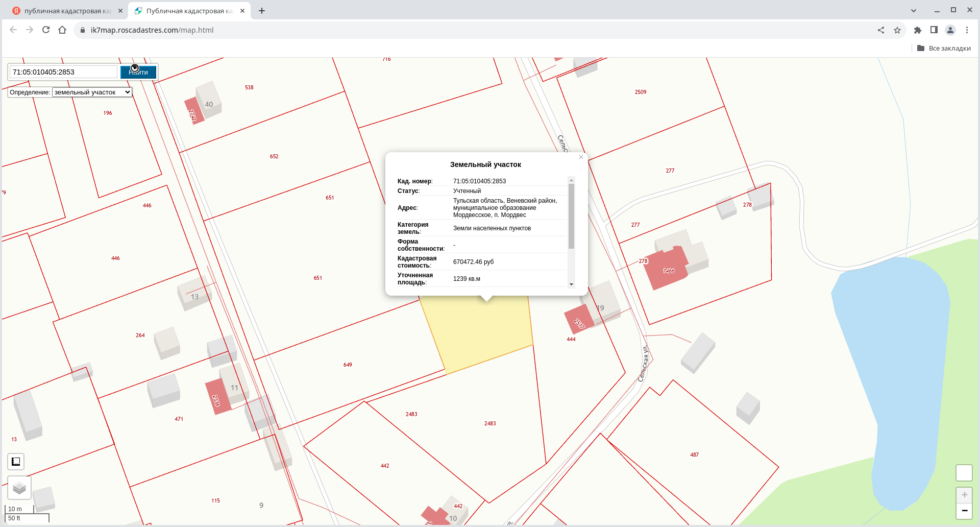Switch to the Yandex search tab
The width and height of the screenshot is (980, 527).
pyautogui.click(x=66, y=11)
